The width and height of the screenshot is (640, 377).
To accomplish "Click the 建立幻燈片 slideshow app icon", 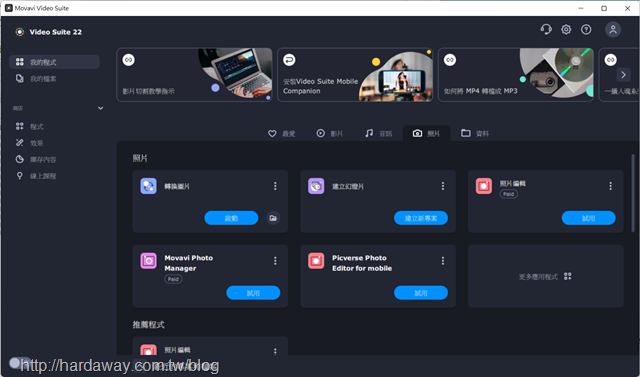I will (316, 186).
